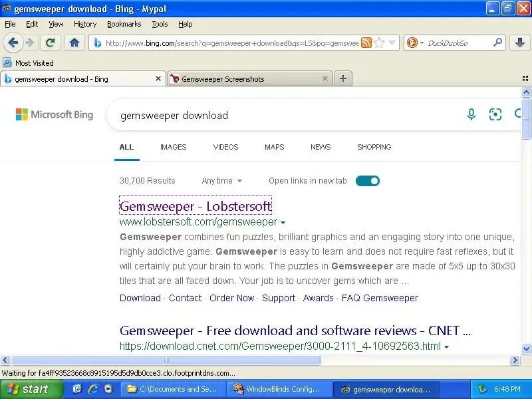This screenshot has width=532, height=399.
Task: Go back with the Back arrow button
Action: pos(13,43)
